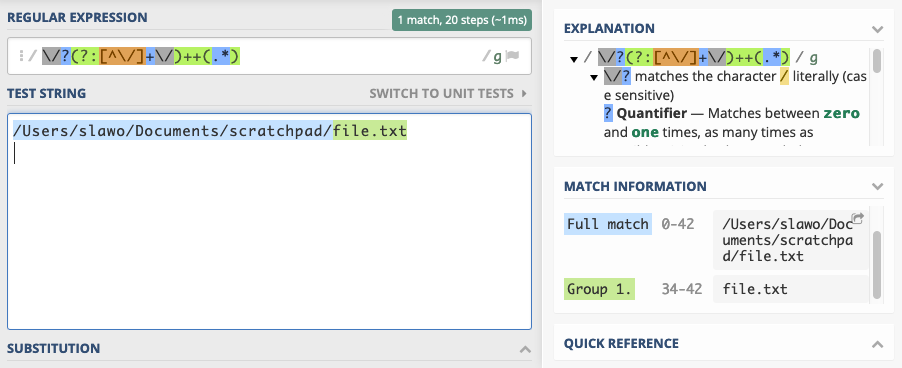Collapse the top-level regex tree node
Screen dimensions: 902x368
(574, 59)
